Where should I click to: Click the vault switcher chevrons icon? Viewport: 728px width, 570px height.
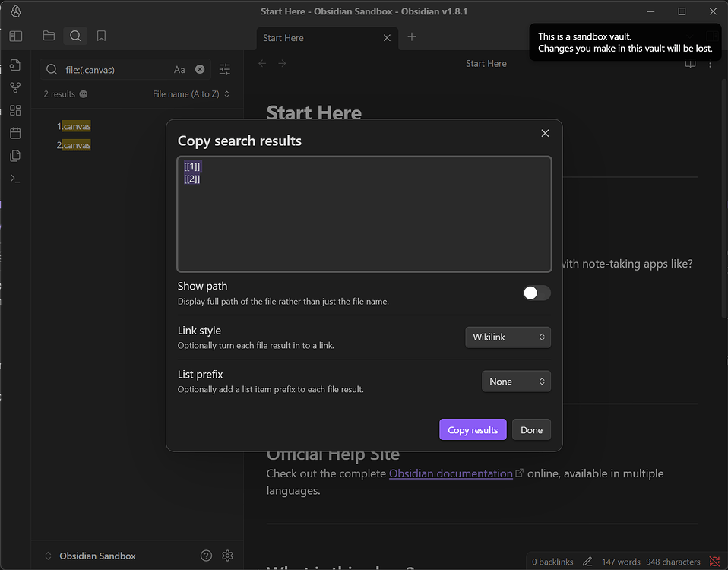click(x=48, y=556)
